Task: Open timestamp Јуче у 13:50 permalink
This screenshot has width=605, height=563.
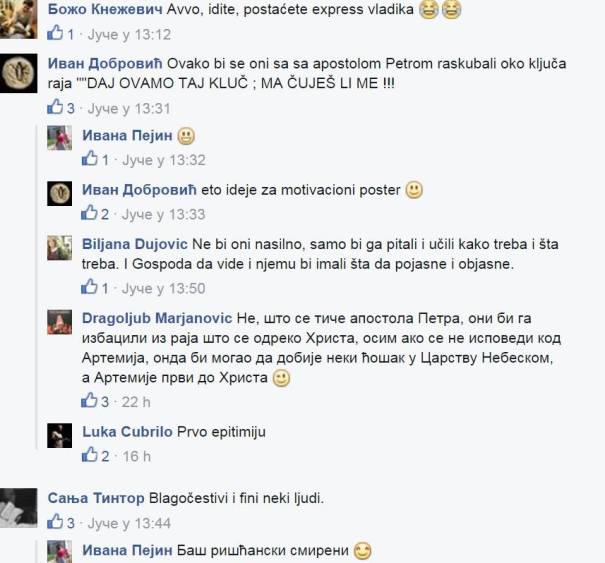Action: [x=164, y=289]
